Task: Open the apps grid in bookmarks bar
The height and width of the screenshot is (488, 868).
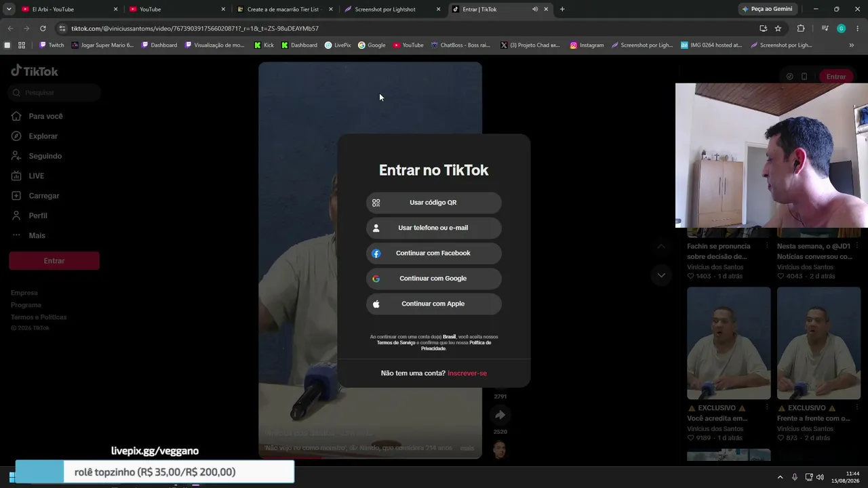Action: 22,45
